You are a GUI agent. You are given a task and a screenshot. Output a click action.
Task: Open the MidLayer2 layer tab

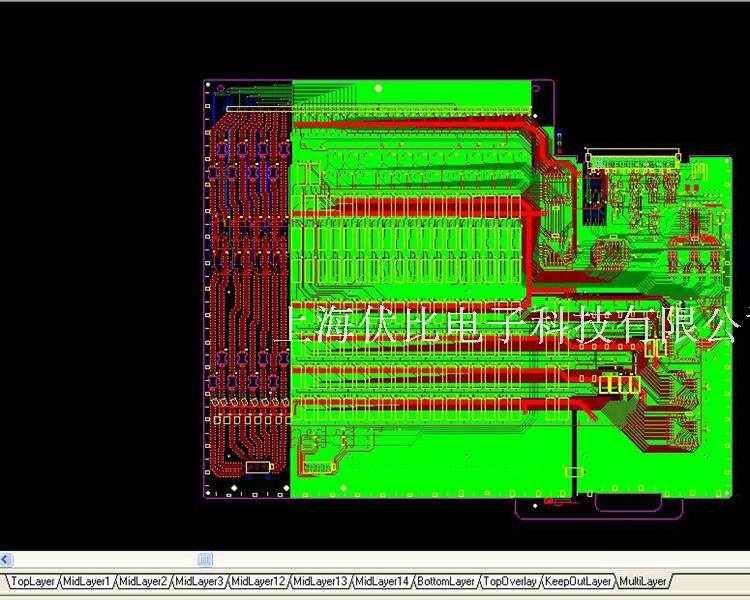click(x=143, y=581)
